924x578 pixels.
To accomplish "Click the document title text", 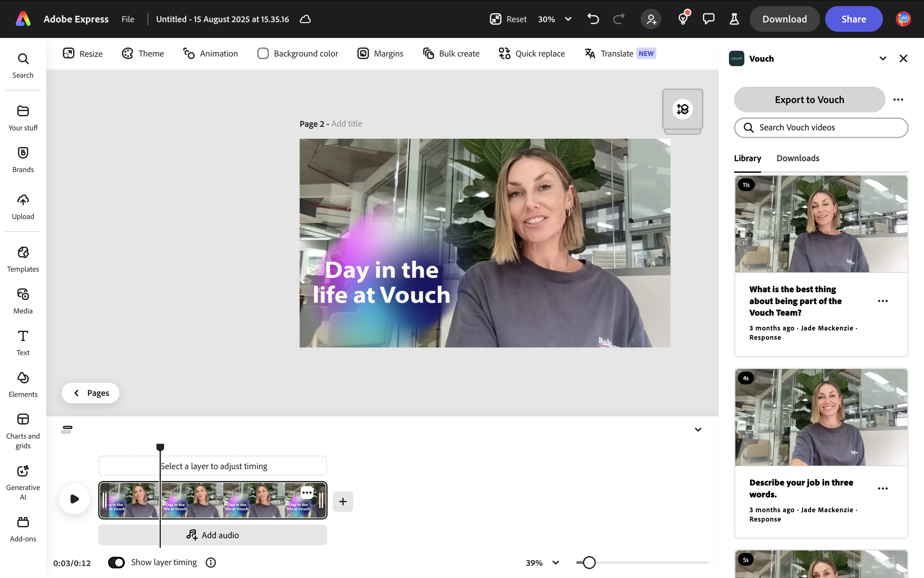I will coord(223,19).
